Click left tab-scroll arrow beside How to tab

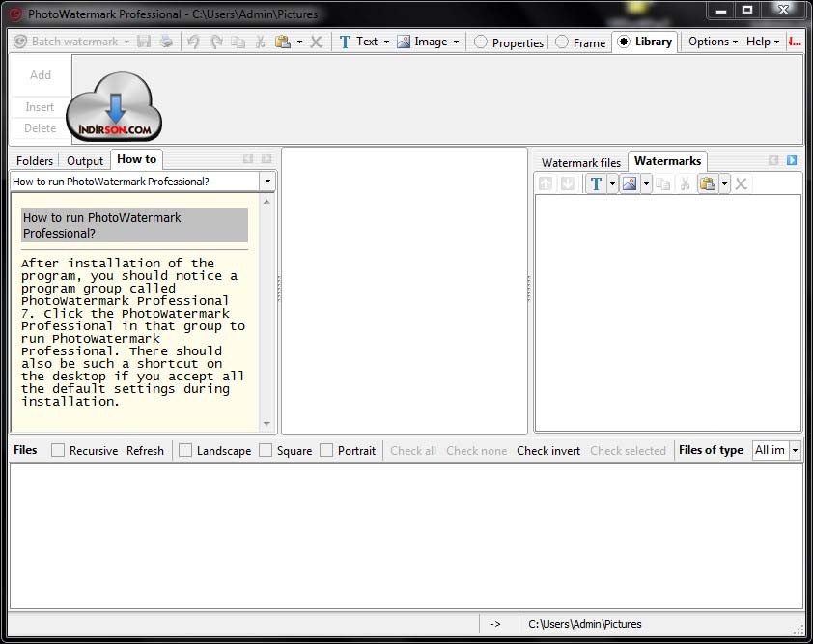[x=248, y=158]
